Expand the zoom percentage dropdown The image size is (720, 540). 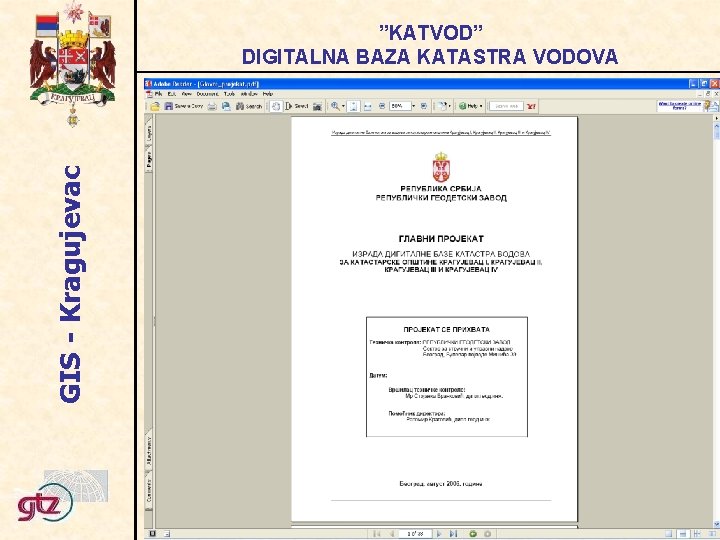[x=413, y=106]
